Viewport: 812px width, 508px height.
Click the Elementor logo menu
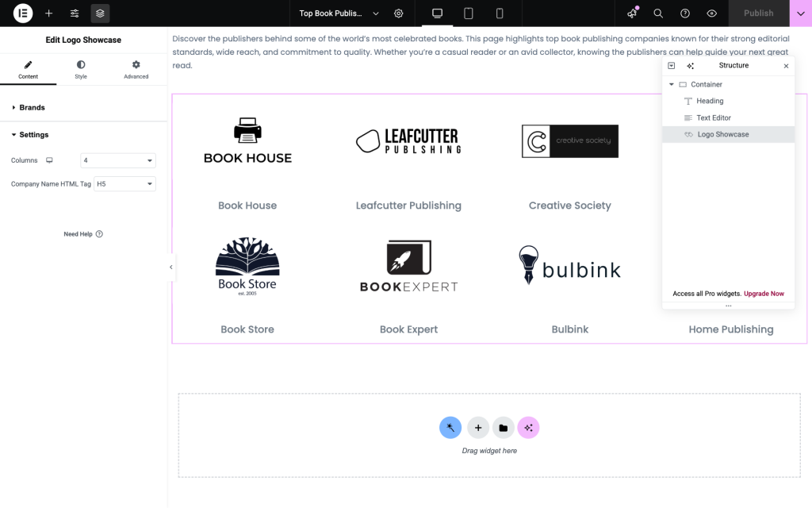point(23,13)
